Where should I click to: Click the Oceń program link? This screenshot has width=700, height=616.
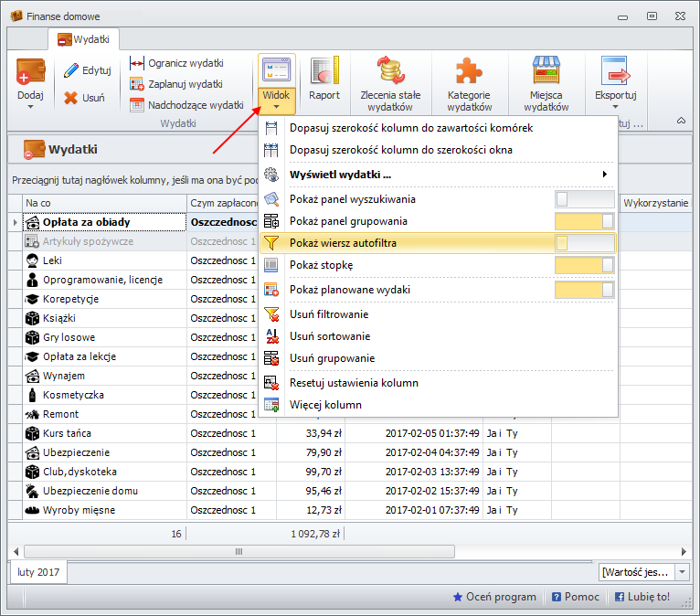(x=494, y=597)
